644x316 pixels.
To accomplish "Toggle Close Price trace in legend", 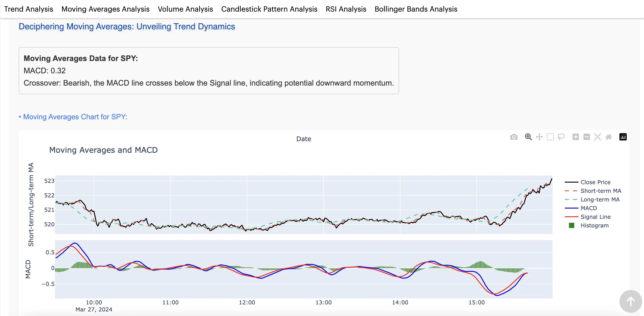I will [x=588, y=182].
